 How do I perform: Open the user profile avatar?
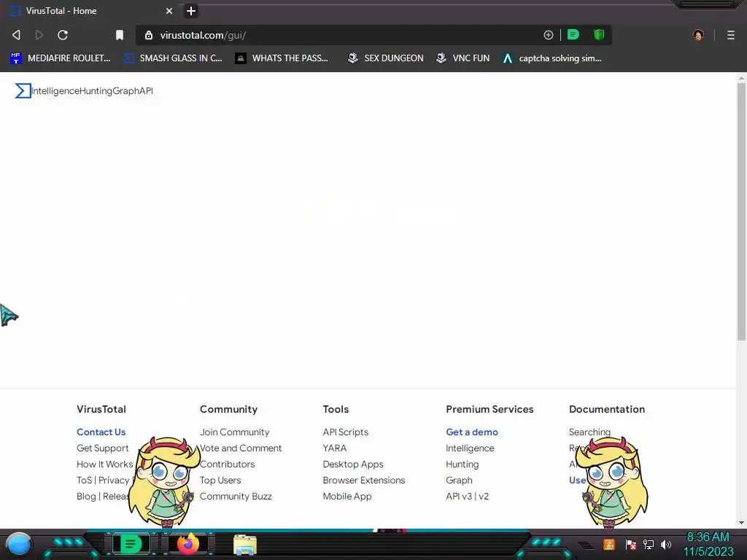pos(698,35)
